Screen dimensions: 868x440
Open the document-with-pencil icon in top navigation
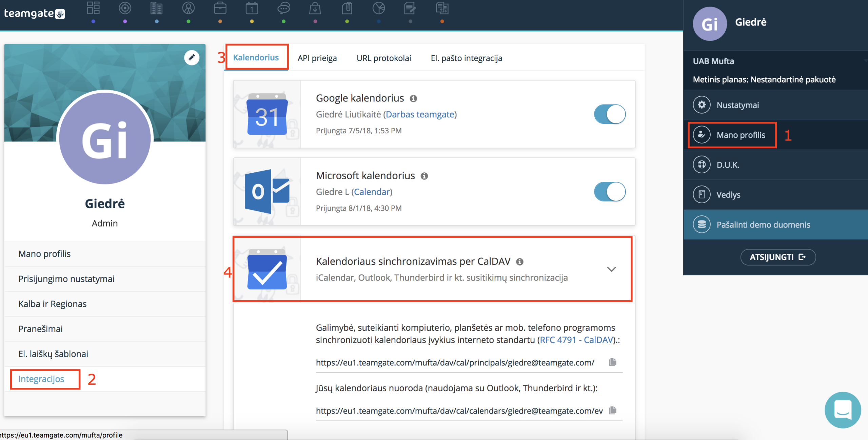click(x=410, y=8)
